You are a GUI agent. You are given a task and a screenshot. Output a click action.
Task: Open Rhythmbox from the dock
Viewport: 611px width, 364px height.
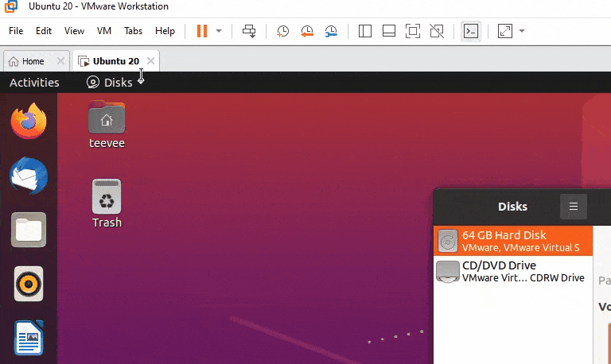[x=29, y=284]
